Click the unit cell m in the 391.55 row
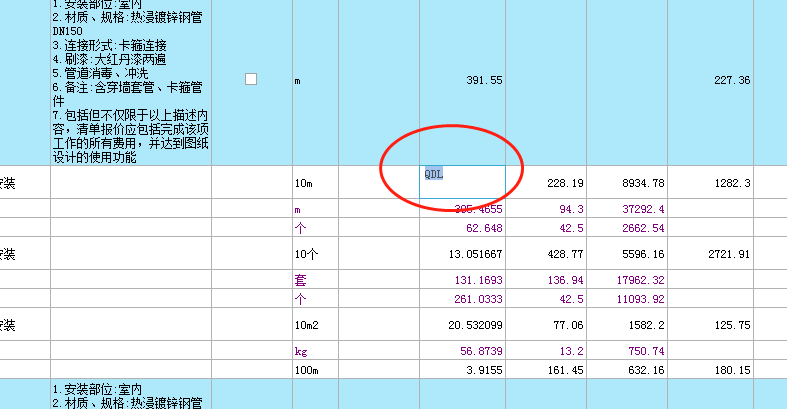The height and width of the screenshot is (409, 787). [x=298, y=81]
